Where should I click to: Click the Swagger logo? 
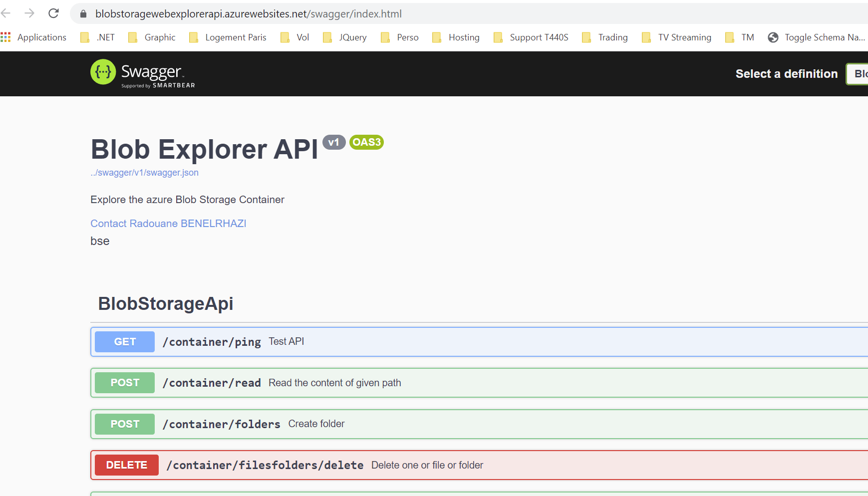pos(142,72)
